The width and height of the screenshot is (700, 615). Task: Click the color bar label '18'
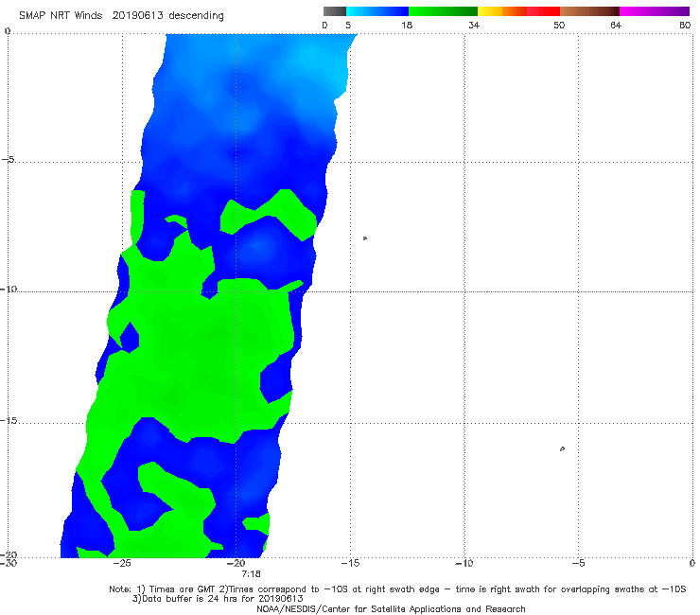[406, 26]
